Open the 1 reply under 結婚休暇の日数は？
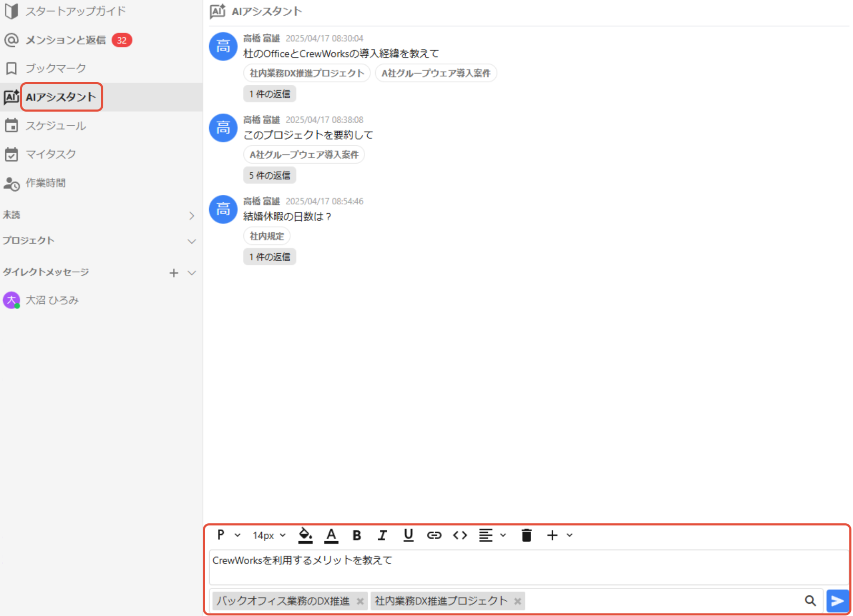 click(270, 257)
